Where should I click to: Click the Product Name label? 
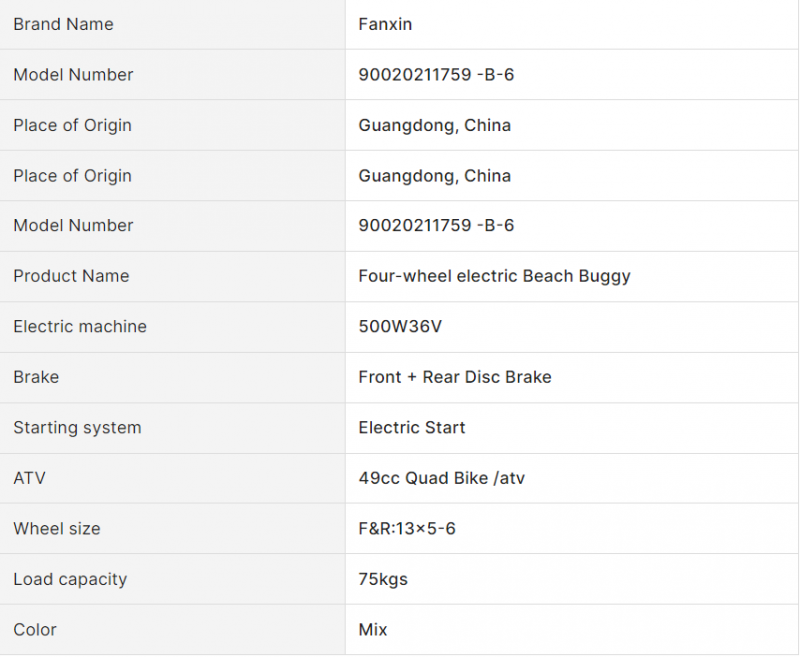pos(71,276)
